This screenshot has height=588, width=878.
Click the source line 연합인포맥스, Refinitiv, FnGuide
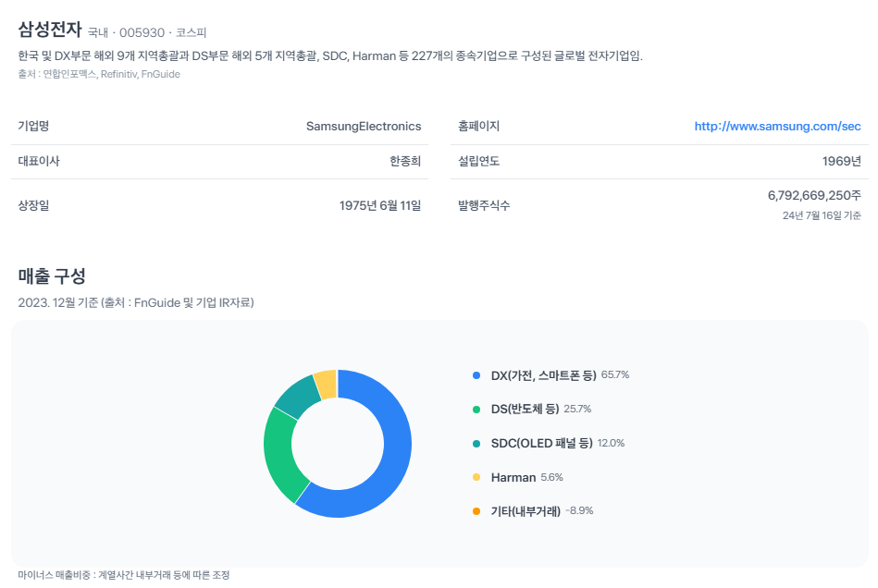[x=99, y=74]
